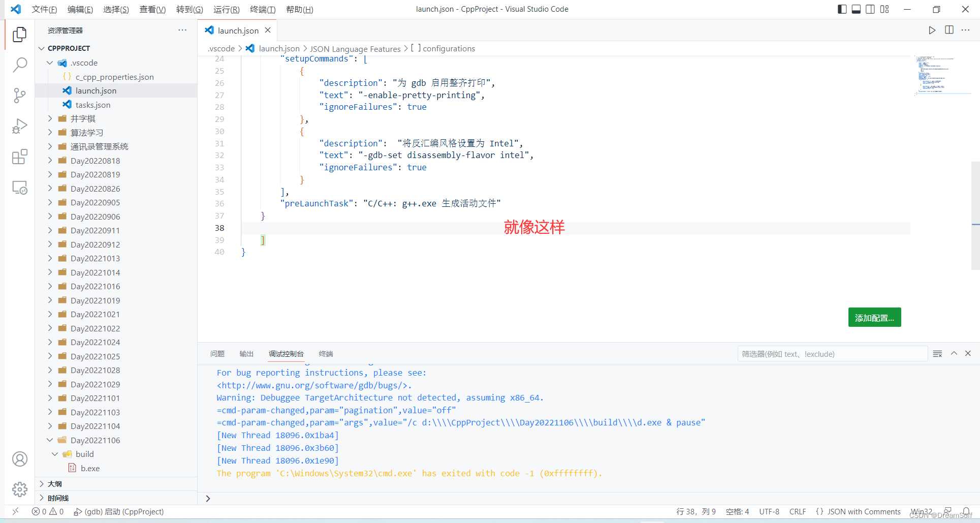Image resolution: width=980 pixels, height=523 pixels.
Task: Open the Run and Debug view
Action: click(x=19, y=126)
